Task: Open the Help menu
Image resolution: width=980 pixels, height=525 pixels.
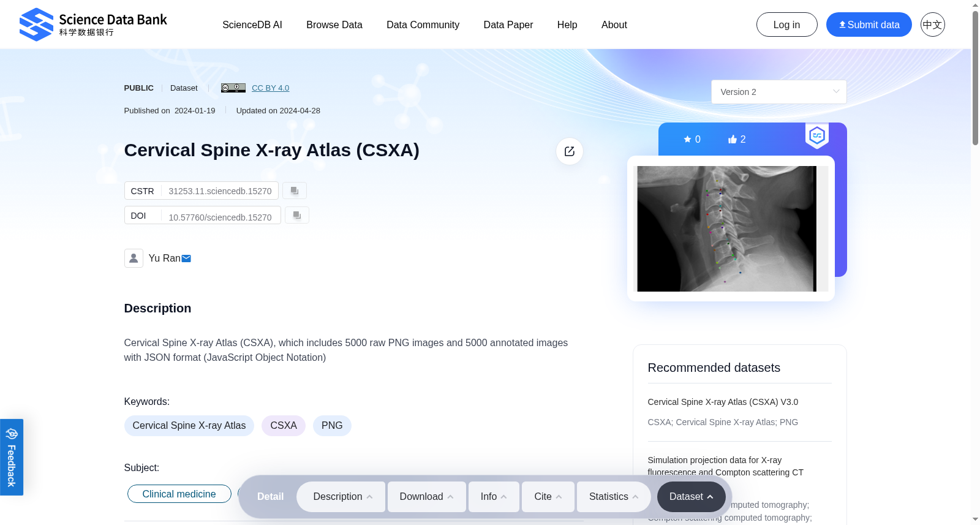Action: 567,25
